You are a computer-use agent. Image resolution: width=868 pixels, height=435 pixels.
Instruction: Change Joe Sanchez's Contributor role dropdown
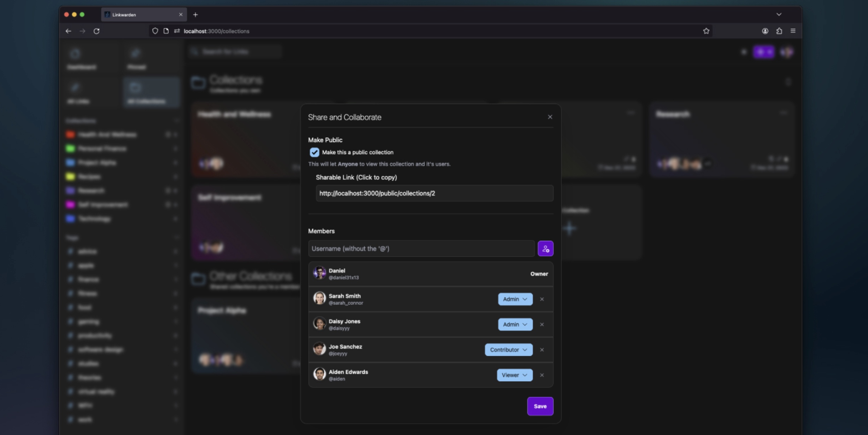pos(509,350)
